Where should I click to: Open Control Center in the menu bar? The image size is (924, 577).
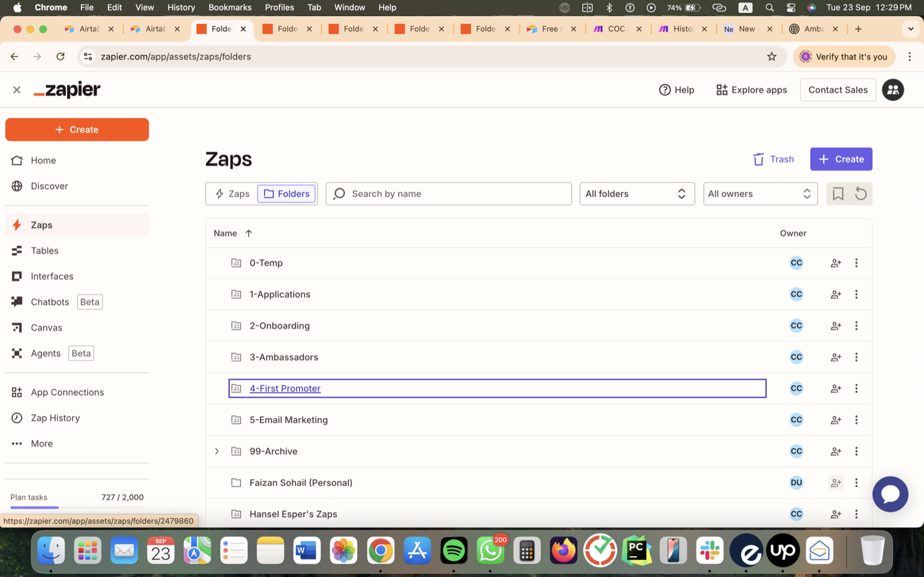[x=791, y=7]
